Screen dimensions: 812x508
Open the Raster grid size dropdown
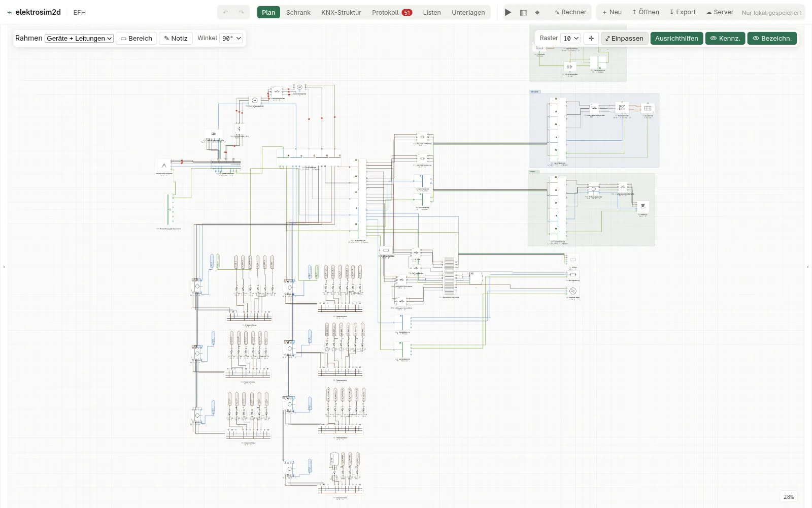click(570, 38)
